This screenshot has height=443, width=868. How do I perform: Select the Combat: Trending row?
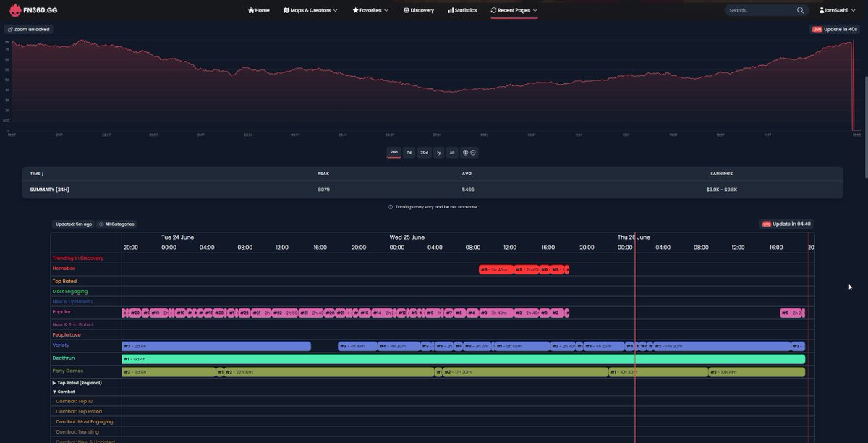[77, 432]
